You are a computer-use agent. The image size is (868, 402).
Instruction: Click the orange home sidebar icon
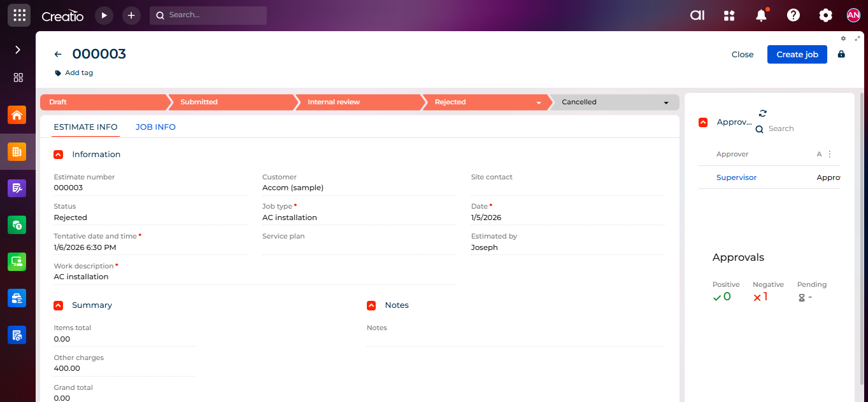[17, 115]
